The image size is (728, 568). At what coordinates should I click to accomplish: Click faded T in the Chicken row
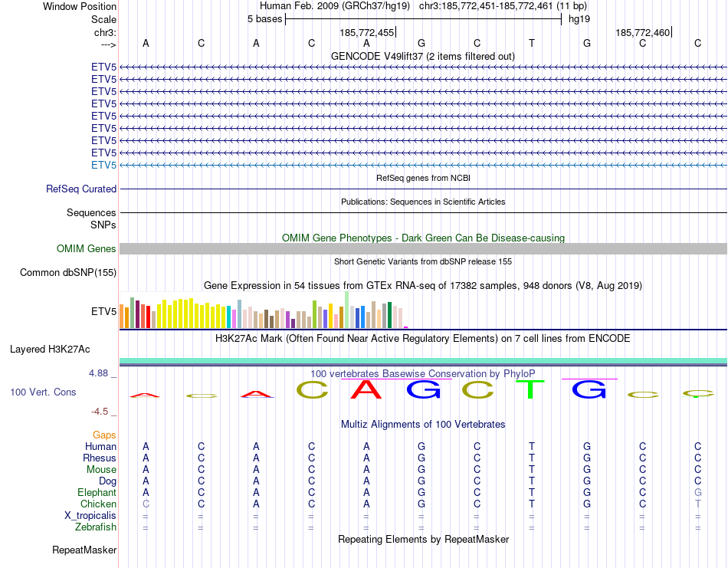697,504
